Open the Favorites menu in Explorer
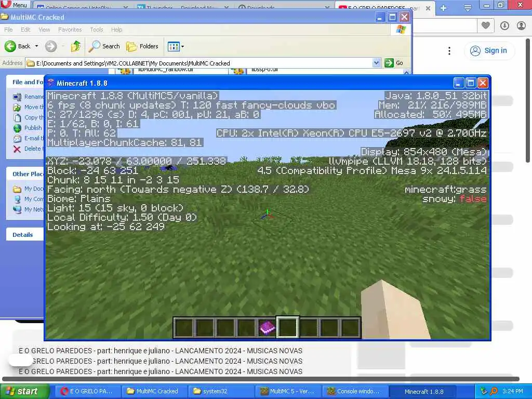532x399 pixels. coord(70,30)
